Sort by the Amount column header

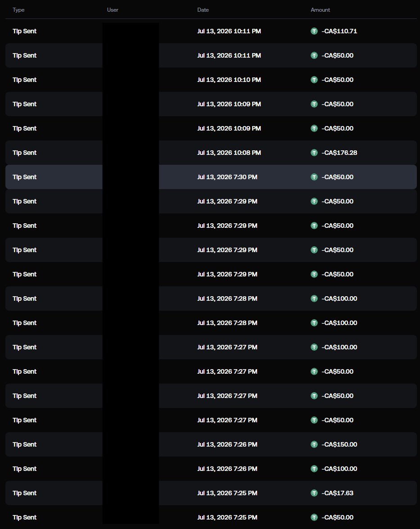tap(320, 10)
